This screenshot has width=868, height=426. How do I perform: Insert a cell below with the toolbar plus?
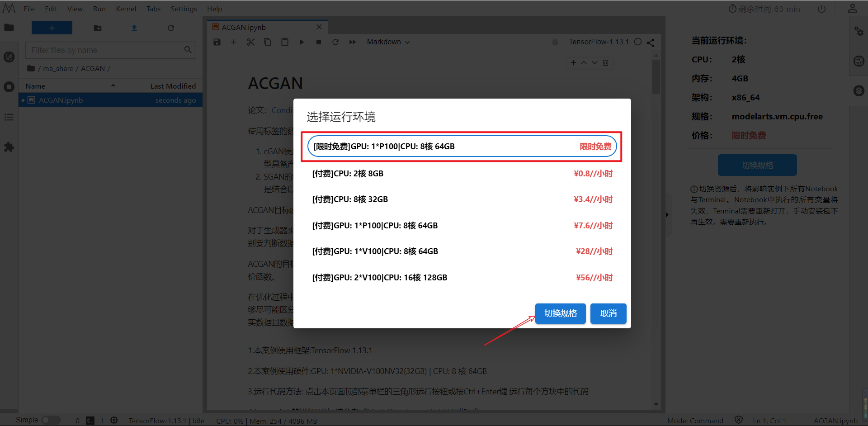tap(234, 42)
